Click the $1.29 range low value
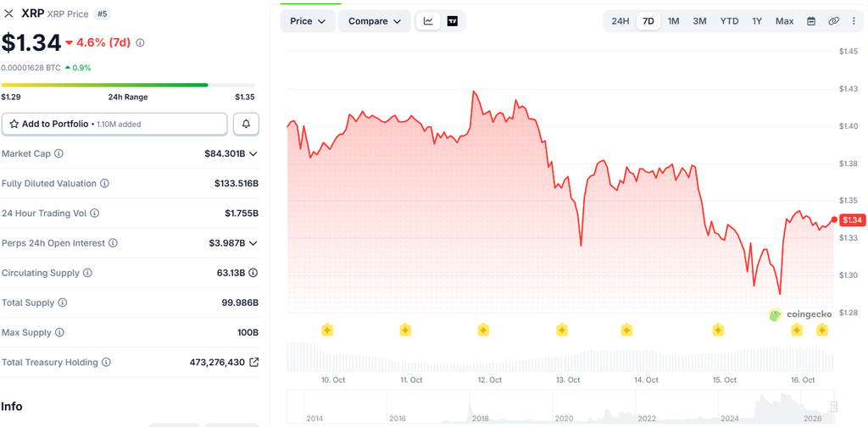The image size is (868, 427). tap(9, 97)
